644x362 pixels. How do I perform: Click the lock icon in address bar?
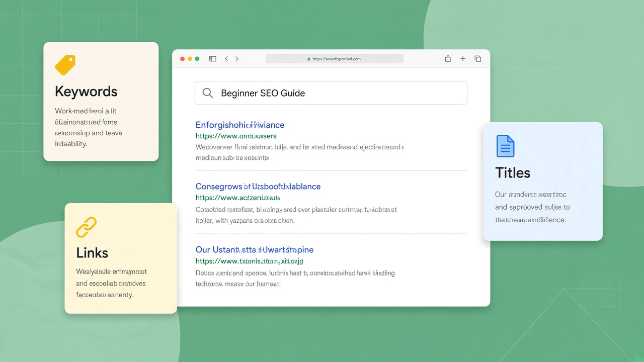[309, 59]
